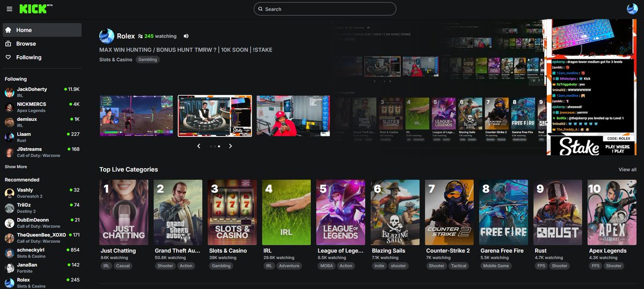
Task: Open JanaBan recommended channel
Action: tap(42, 269)
